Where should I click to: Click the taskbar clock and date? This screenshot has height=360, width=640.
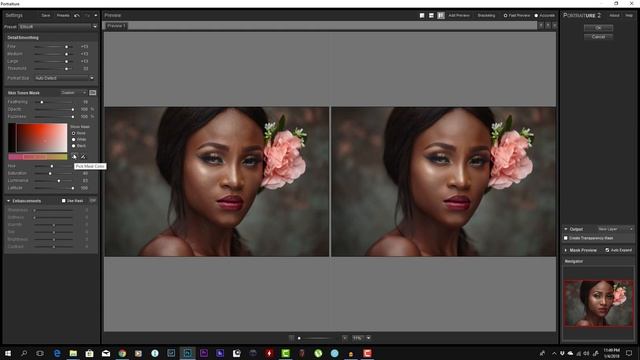pos(611,353)
